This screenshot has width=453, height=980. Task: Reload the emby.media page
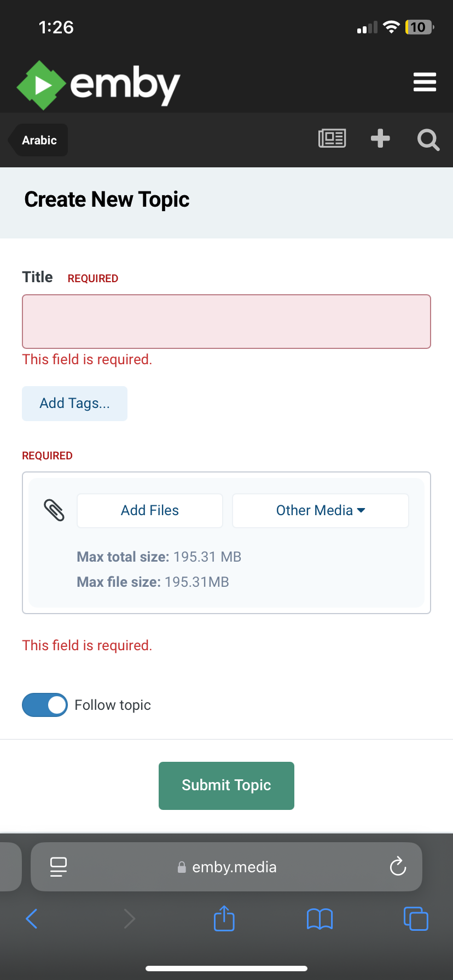click(398, 866)
